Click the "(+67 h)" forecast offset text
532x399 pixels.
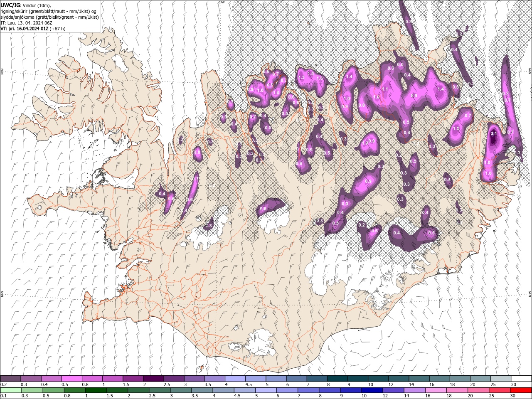click(x=57, y=29)
